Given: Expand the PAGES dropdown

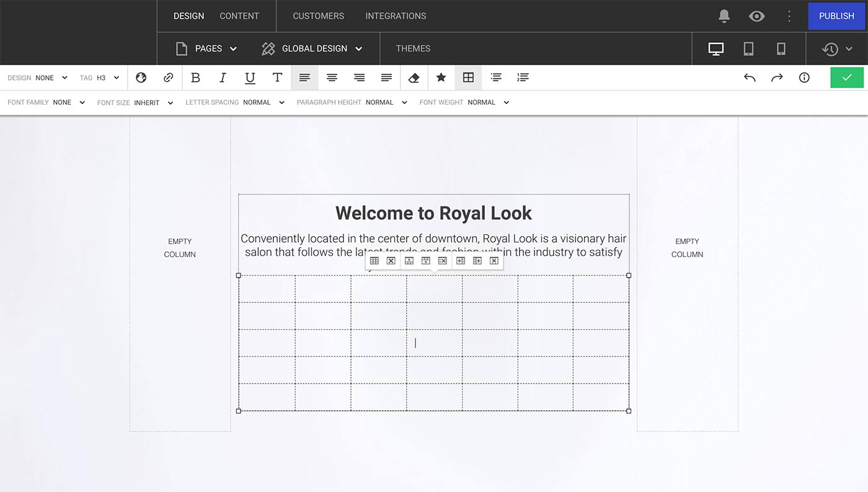Looking at the screenshot, I should point(206,48).
